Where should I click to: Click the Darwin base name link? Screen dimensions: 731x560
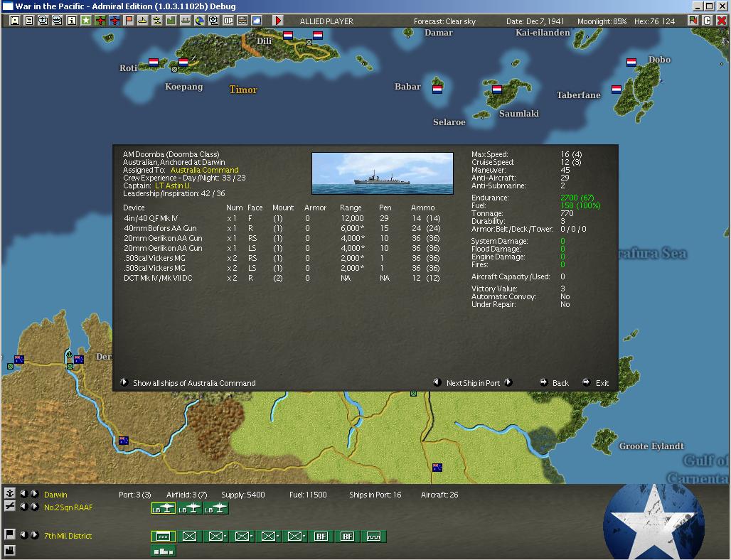55,495
